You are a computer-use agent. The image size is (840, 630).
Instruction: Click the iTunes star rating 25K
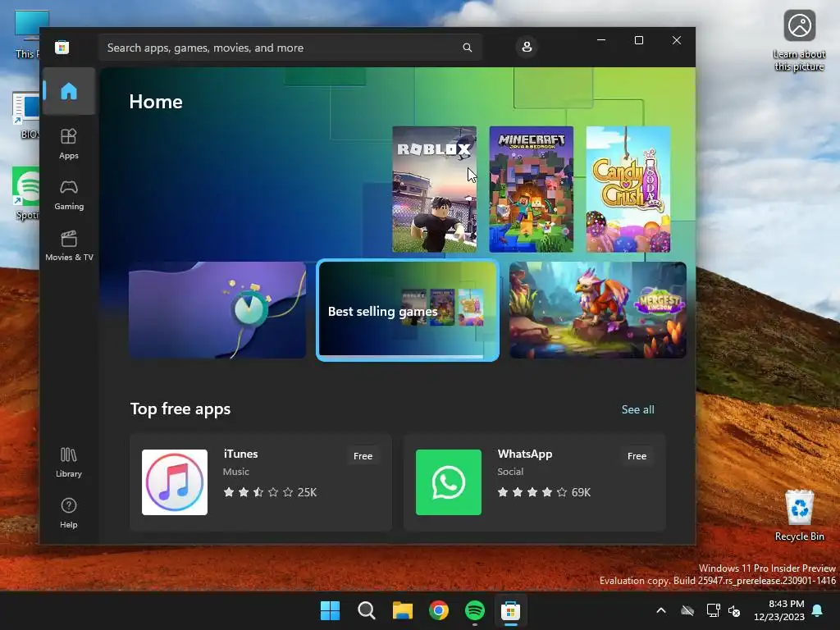pos(270,492)
